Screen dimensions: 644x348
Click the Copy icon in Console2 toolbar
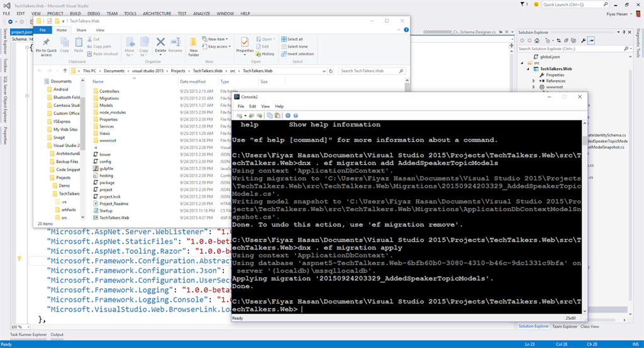[269, 116]
